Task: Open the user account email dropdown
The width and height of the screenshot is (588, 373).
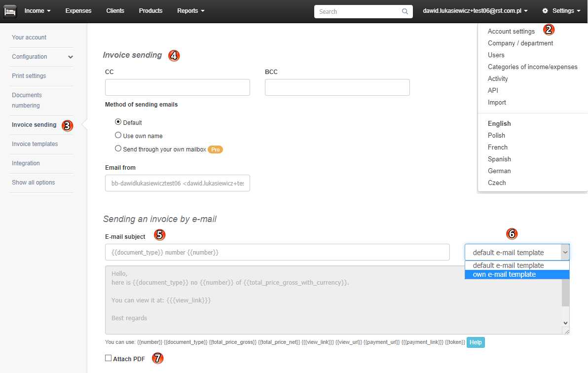Action: pos(475,11)
